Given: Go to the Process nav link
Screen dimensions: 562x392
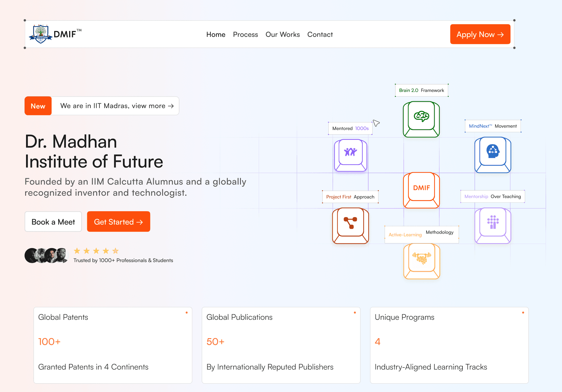Looking at the screenshot, I should click(245, 35).
